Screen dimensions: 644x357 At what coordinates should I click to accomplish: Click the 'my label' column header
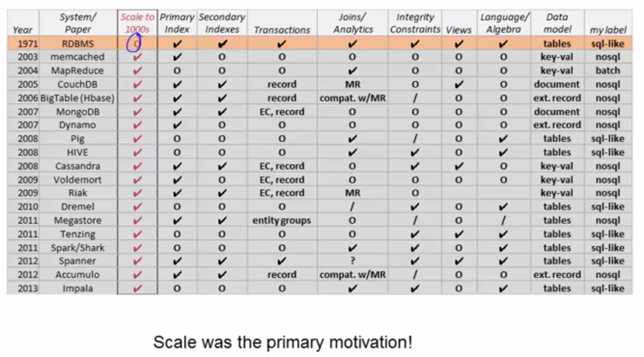point(608,30)
